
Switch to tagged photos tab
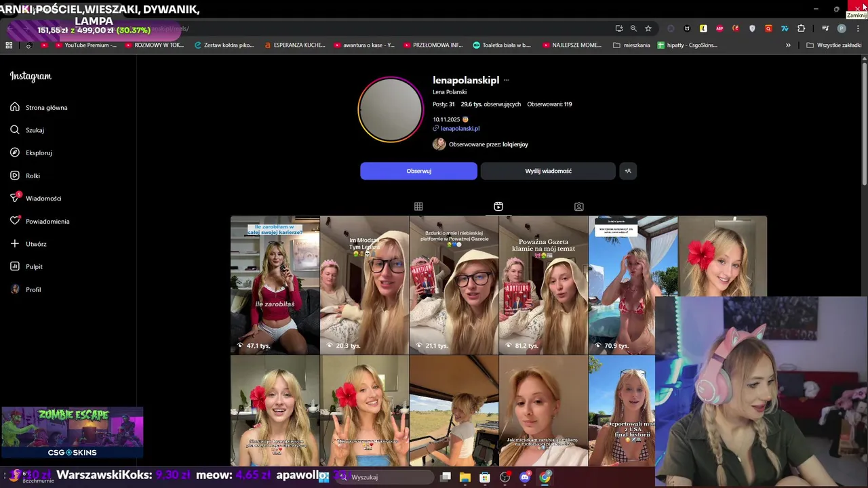578,206
